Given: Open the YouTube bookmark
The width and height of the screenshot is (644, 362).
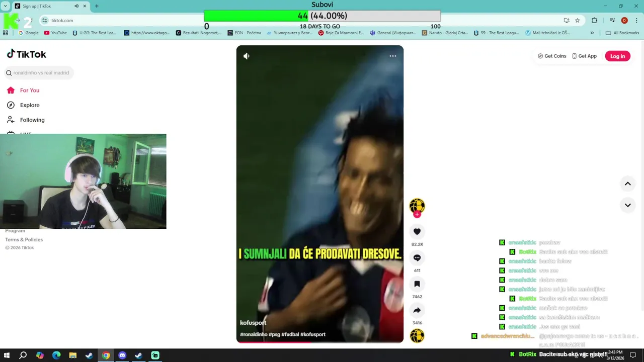Looking at the screenshot, I should [55, 33].
